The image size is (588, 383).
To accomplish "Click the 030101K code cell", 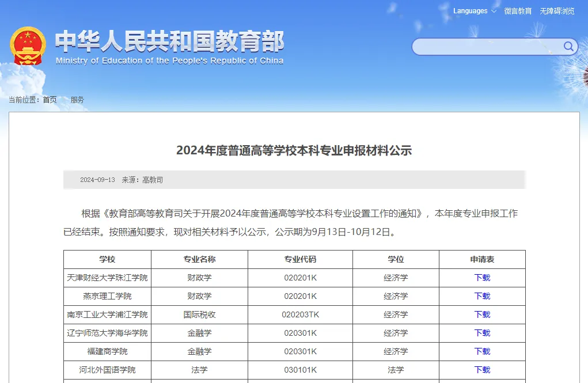I will (x=301, y=370).
